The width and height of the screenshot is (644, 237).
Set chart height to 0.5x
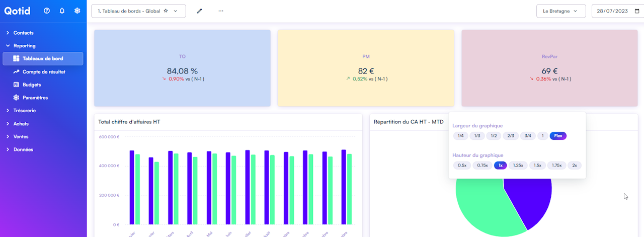point(462,166)
